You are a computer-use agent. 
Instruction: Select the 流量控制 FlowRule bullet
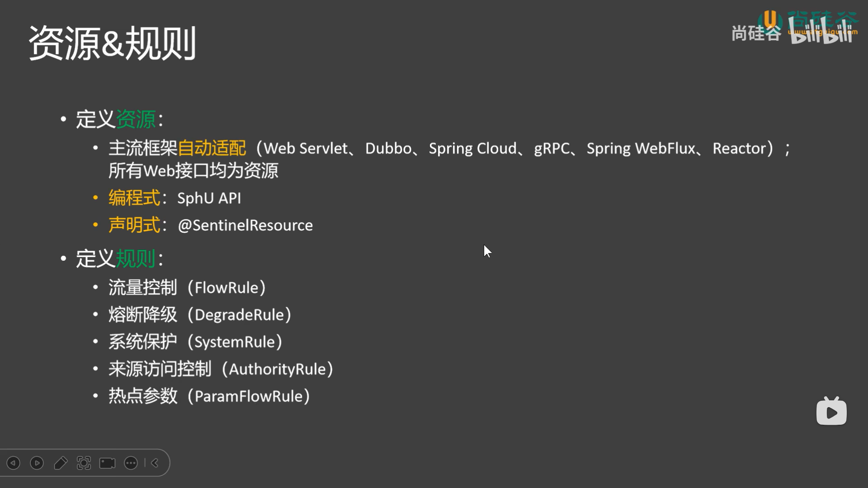186,287
